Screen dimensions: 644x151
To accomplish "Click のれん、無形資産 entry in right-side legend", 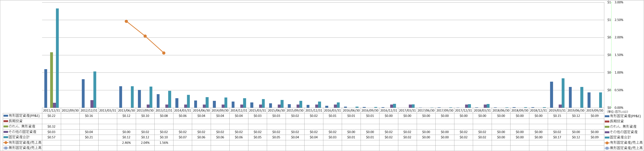I will coord(621,127).
